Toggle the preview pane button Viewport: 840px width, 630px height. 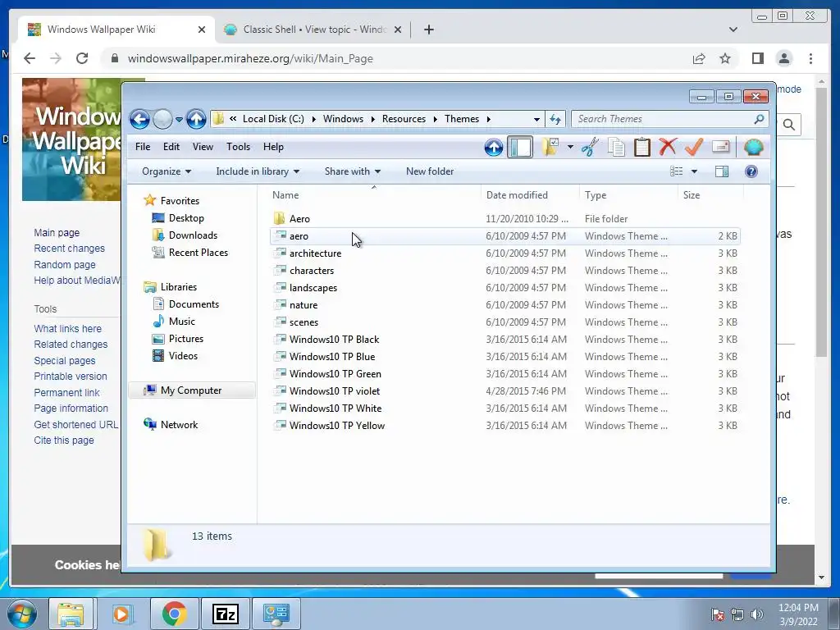[x=722, y=171]
